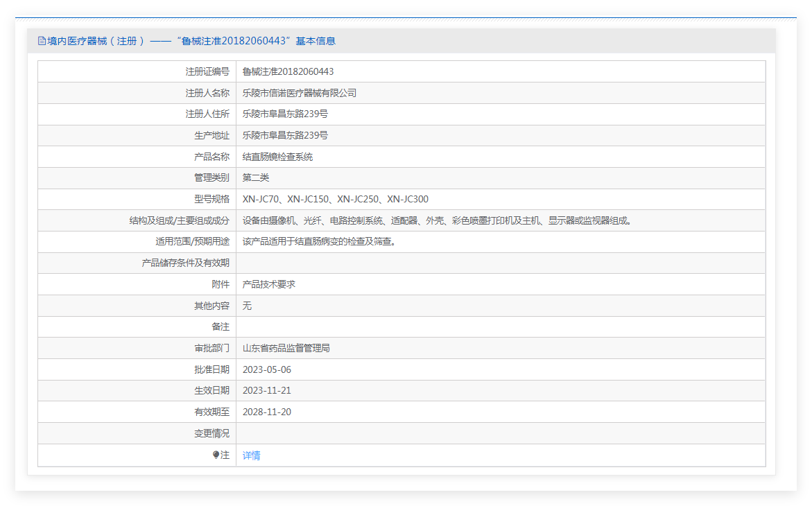Screen dimensions: 812x506
Task: Click the 生效日期 row label
Action: coord(211,391)
